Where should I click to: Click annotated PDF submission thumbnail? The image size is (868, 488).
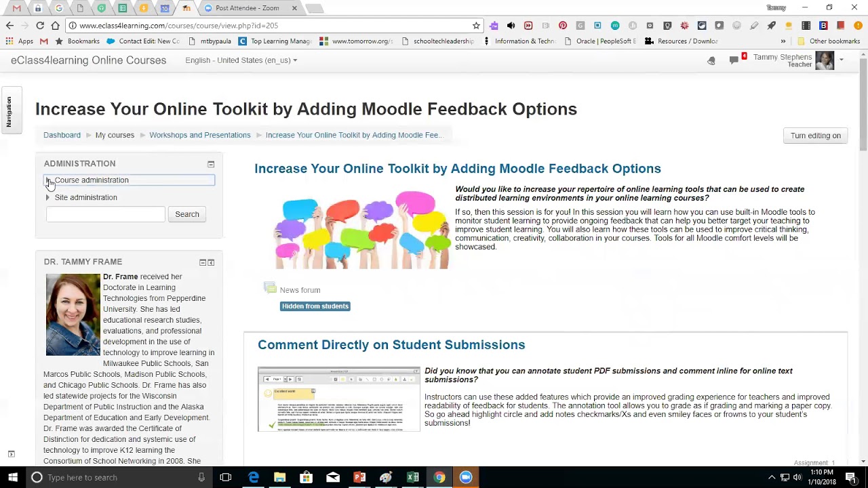point(339,399)
